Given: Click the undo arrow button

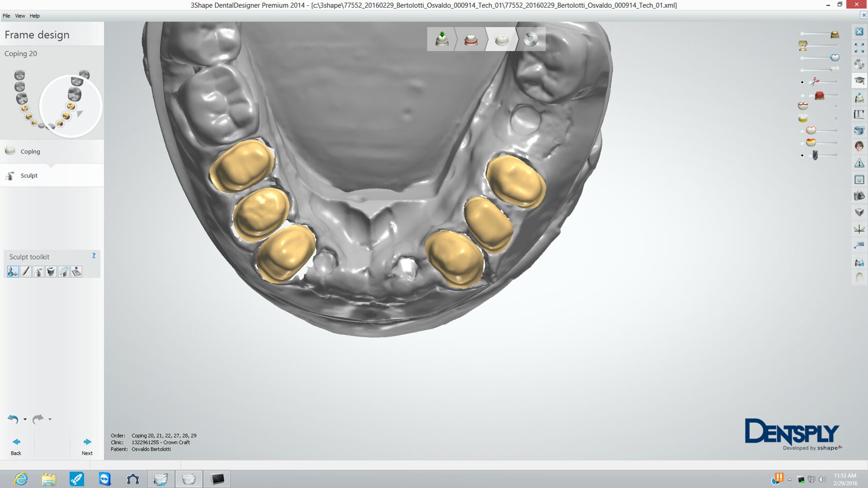Looking at the screenshot, I should (13, 419).
